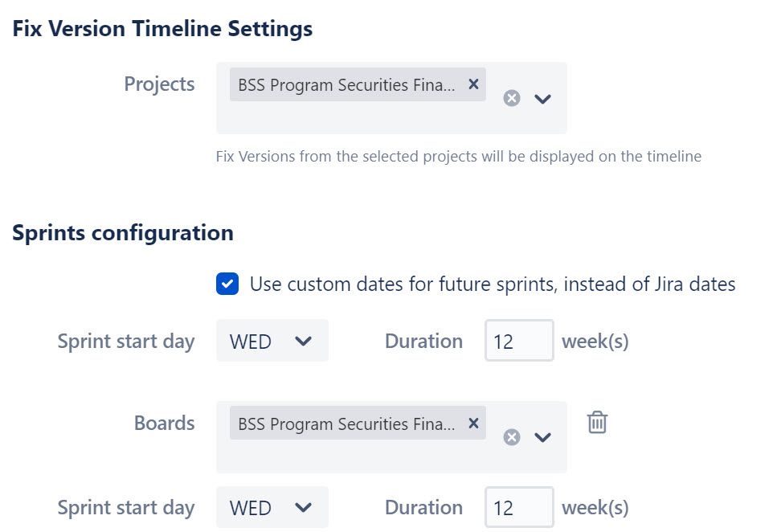Click the second Duration weeks field
The height and width of the screenshot is (532, 773).
[x=519, y=507]
